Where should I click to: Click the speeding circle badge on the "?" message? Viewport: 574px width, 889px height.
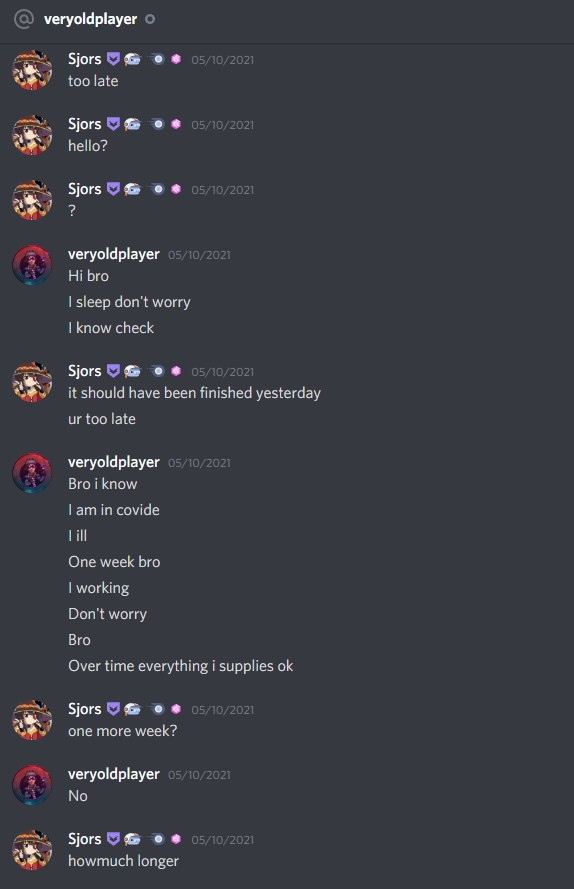point(157,189)
